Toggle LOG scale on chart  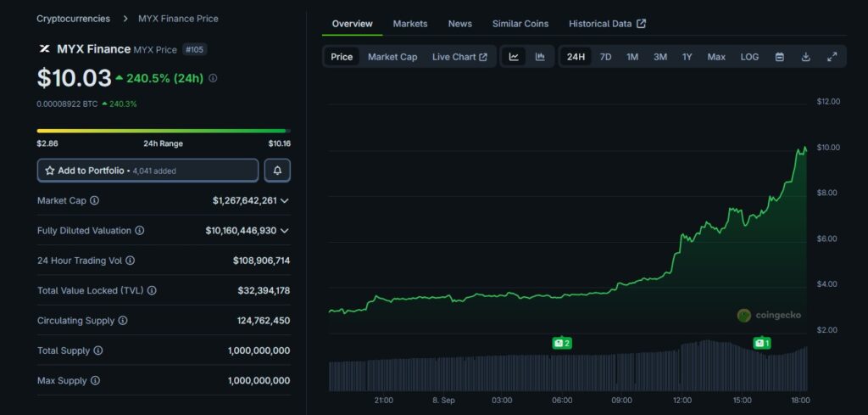click(x=749, y=57)
